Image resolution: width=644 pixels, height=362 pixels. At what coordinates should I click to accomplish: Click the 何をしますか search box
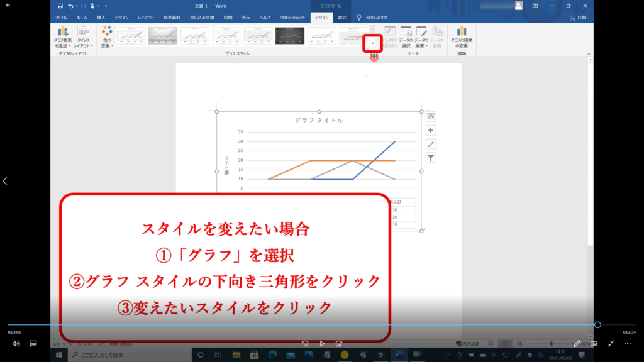(x=376, y=18)
